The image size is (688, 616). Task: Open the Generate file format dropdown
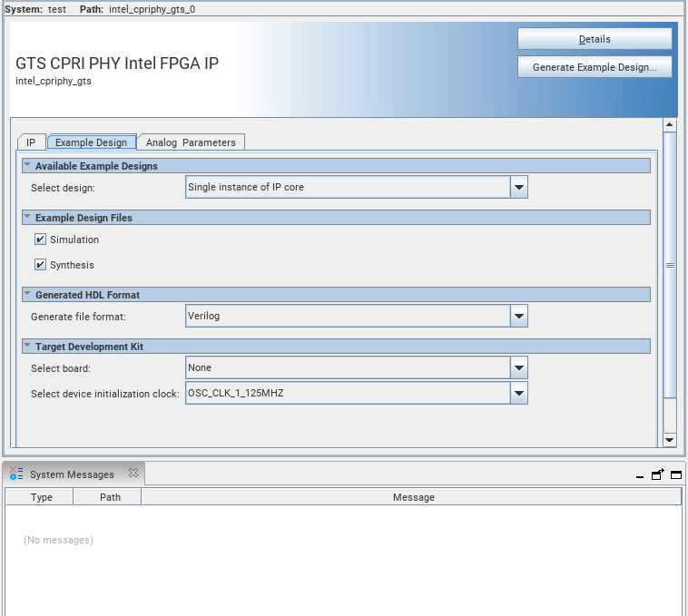click(x=519, y=316)
